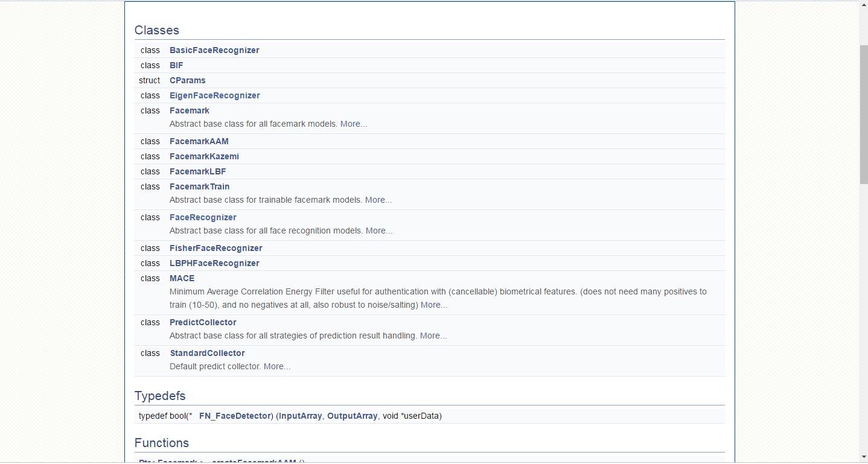
Task: Open the FaceRecognizer class link
Action: click(203, 217)
